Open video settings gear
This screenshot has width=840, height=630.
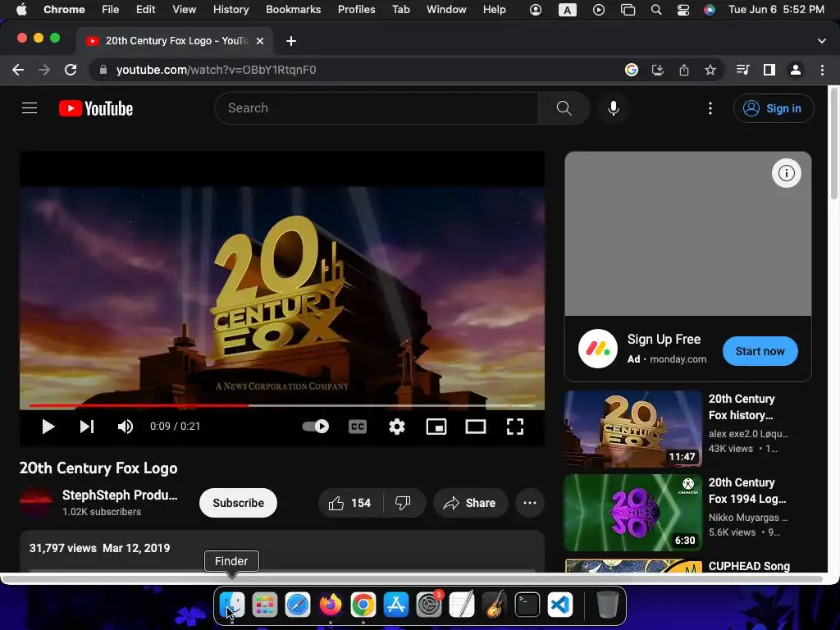(x=396, y=427)
